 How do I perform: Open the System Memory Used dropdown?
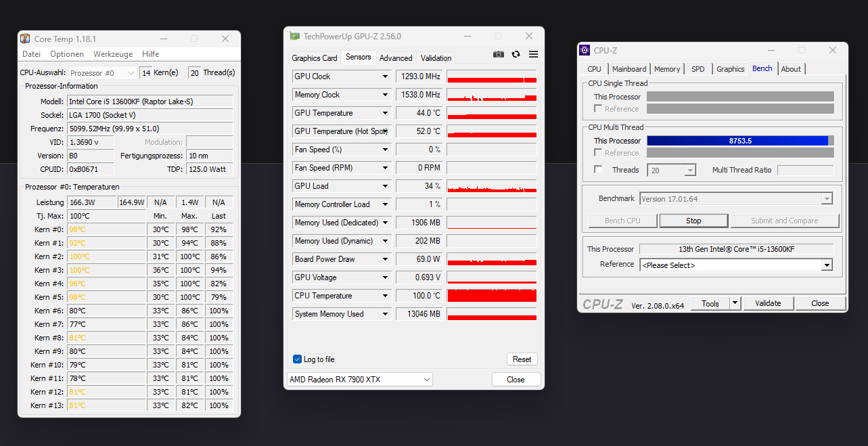tap(386, 314)
